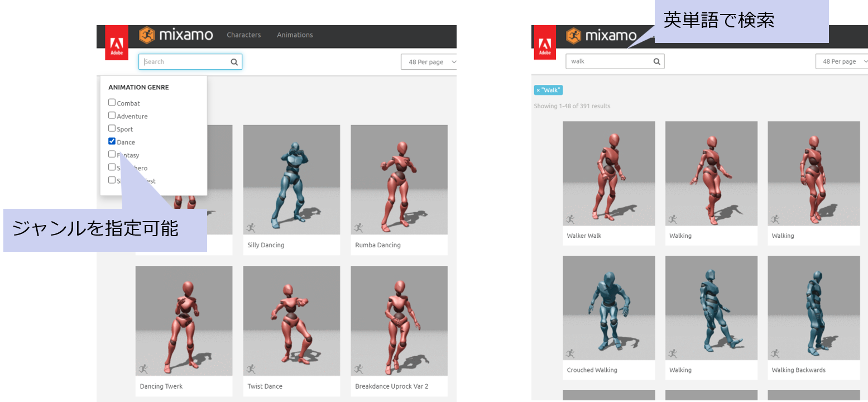Open the Animations tab
This screenshot has width=868, height=402.
(x=295, y=35)
